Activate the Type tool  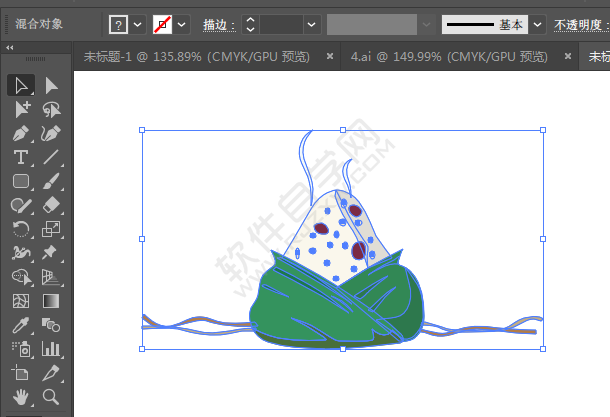tap(21, 157)
